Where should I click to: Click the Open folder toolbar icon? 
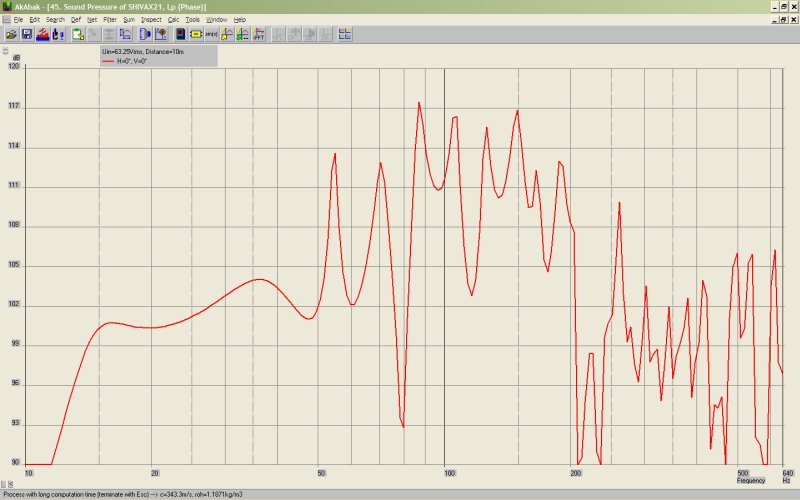coord(11,34)
